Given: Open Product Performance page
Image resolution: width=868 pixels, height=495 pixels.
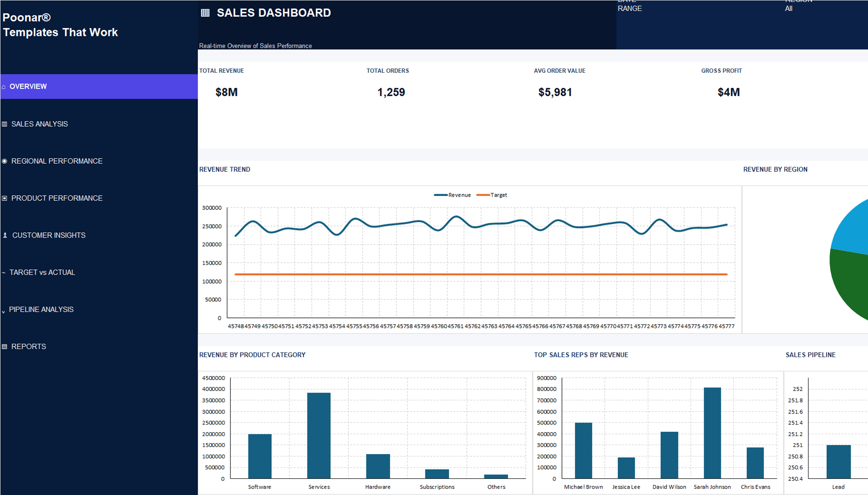Looking at the screenshot, I should pos(57,198).
